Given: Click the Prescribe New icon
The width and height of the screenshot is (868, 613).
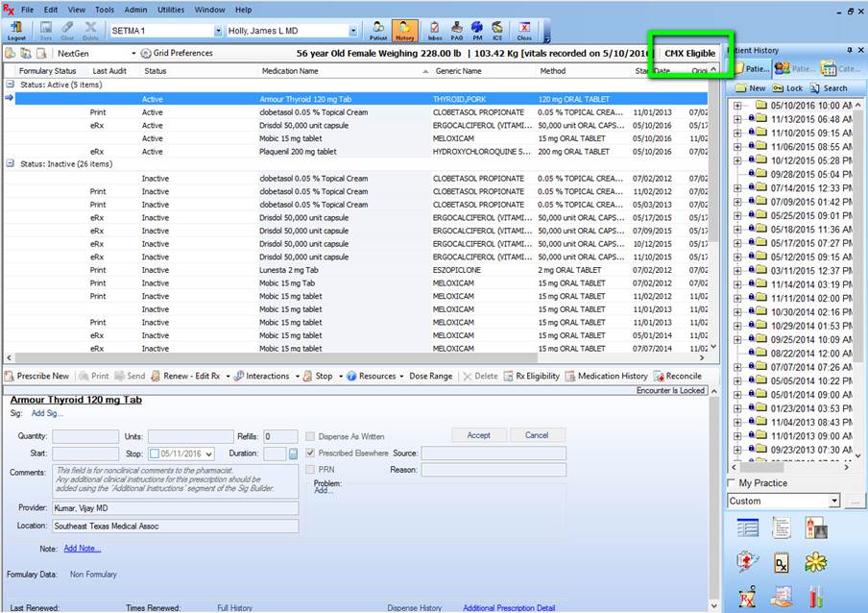Looking at the screenshot, I should (x=10, y=376).
